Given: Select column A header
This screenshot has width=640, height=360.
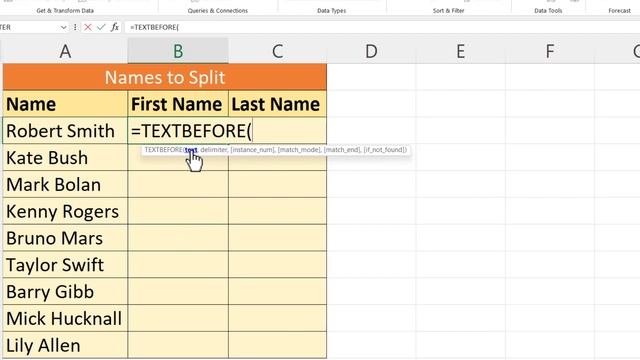Looking at the screenshot, I should click(x=65, y=51).
